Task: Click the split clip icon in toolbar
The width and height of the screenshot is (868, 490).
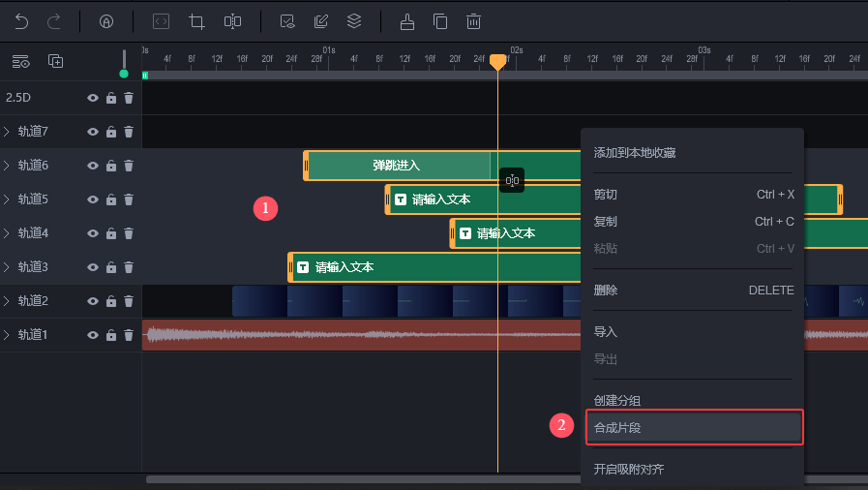Action: tap(232, 20)
